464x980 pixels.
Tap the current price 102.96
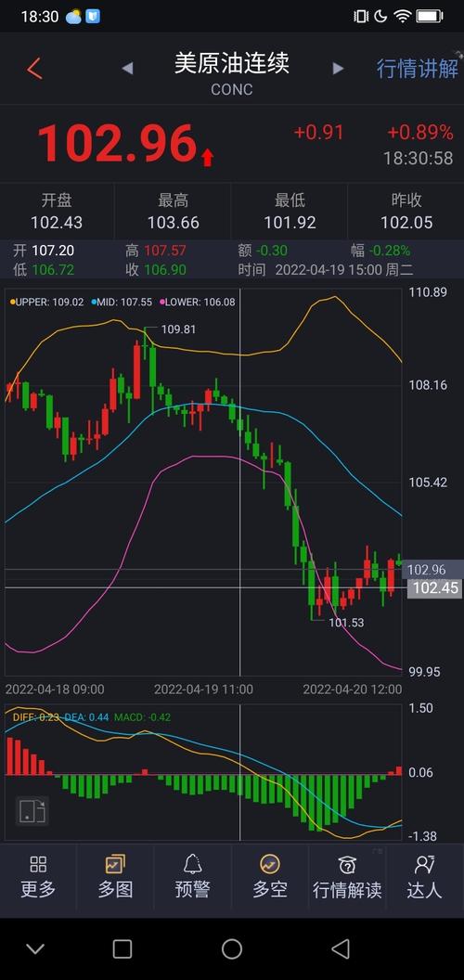coord(118,144)
